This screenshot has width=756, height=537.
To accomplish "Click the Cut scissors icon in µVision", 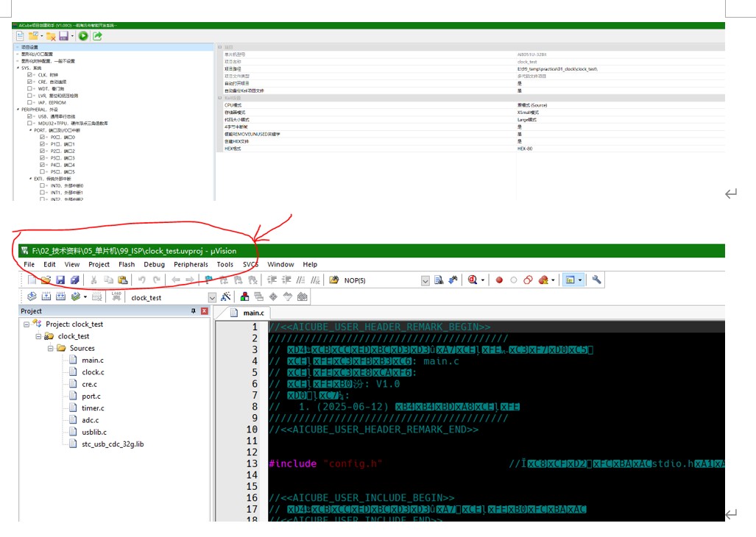I will pyautogui.click(x=94, y=280).
